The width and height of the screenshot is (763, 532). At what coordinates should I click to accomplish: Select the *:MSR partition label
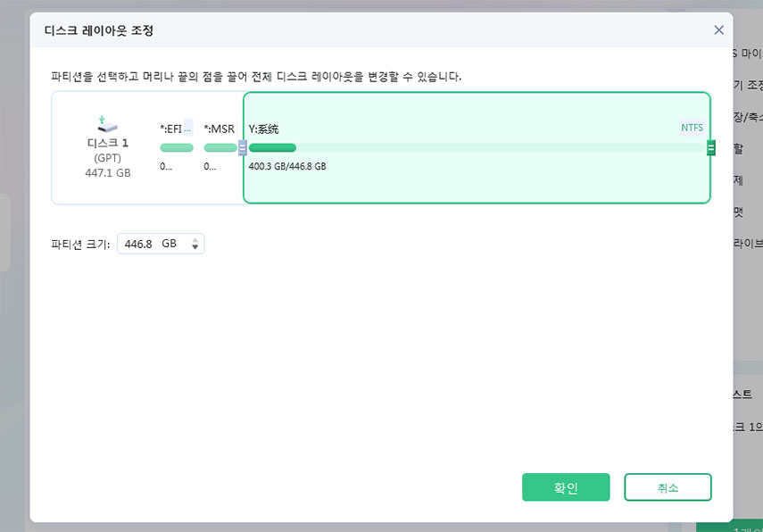coord(219,129)
